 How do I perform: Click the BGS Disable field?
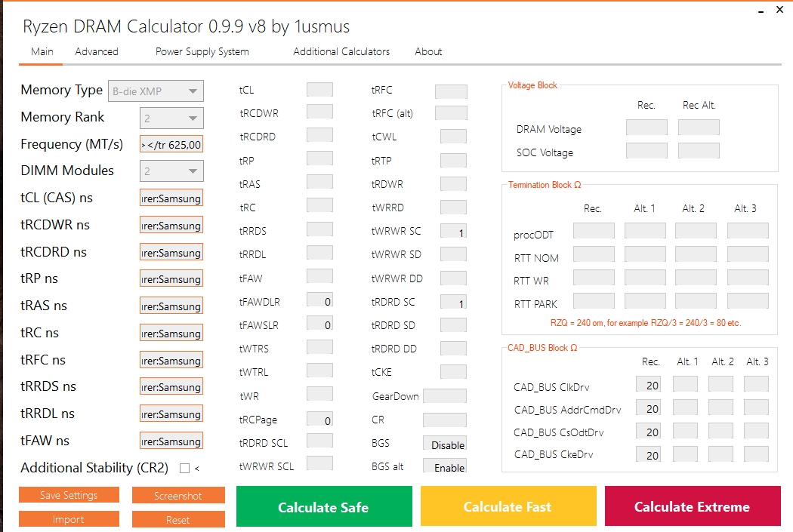pos(445,443)
